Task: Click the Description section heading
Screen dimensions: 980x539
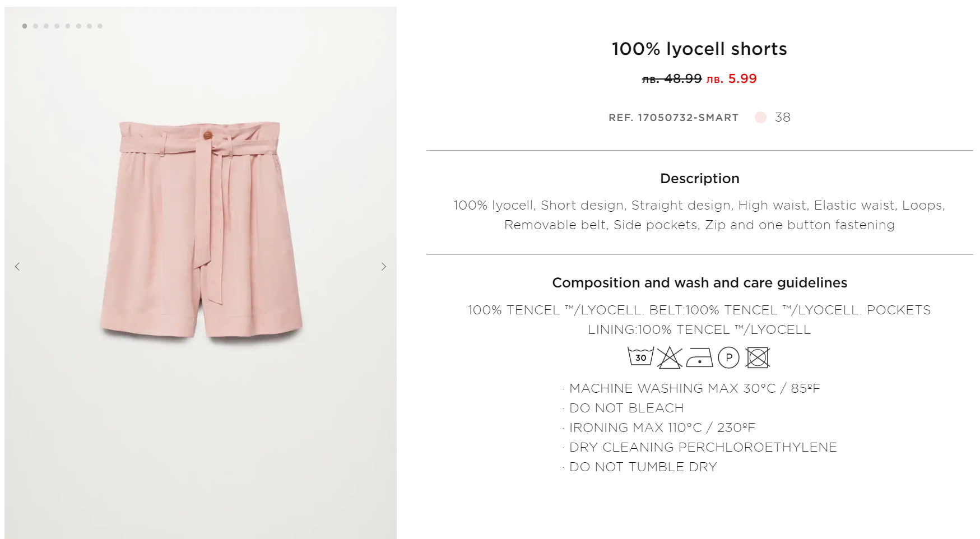Action: tap(699, 179)
